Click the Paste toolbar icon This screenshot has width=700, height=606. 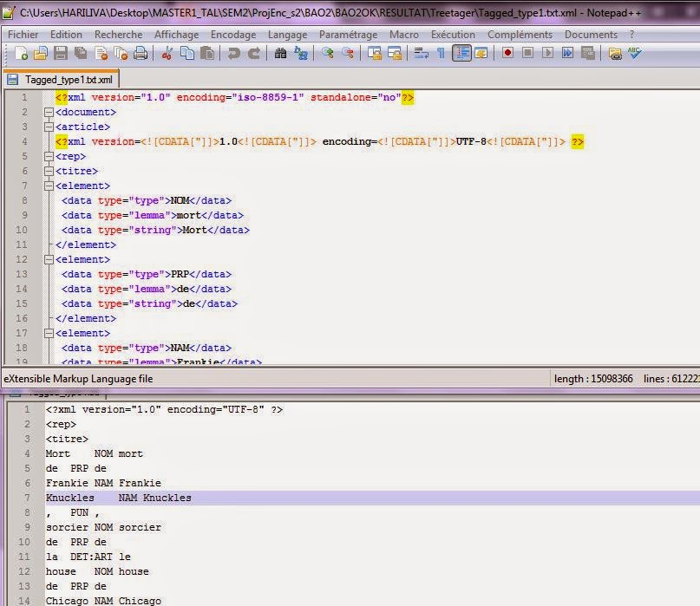(x=206, y=53)
